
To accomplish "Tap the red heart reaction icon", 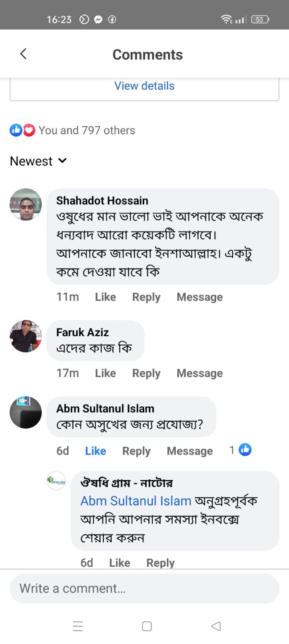I will click(29, 130).
